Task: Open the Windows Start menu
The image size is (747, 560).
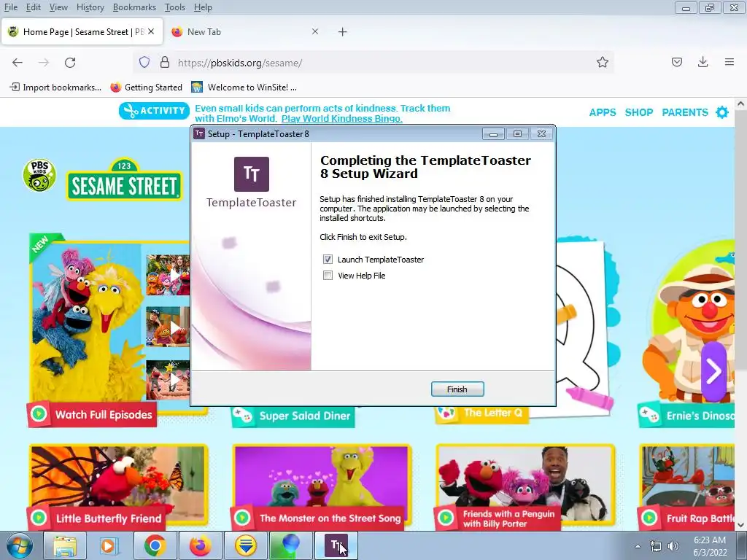Action: click(x=20, y=545)
